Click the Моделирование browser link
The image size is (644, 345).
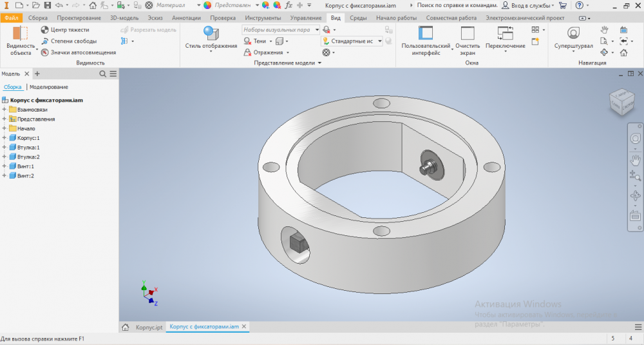(x=49, y=87)
